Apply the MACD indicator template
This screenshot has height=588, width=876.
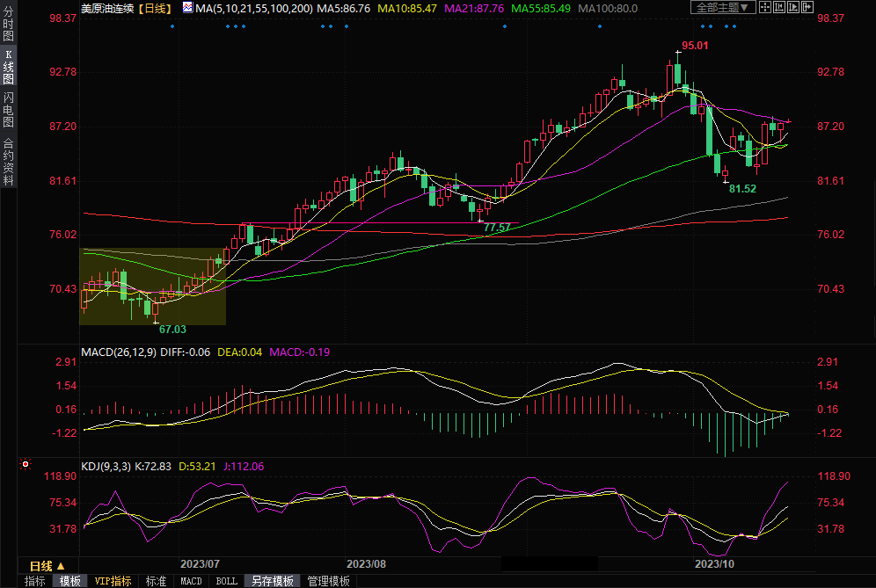(191, 581)
